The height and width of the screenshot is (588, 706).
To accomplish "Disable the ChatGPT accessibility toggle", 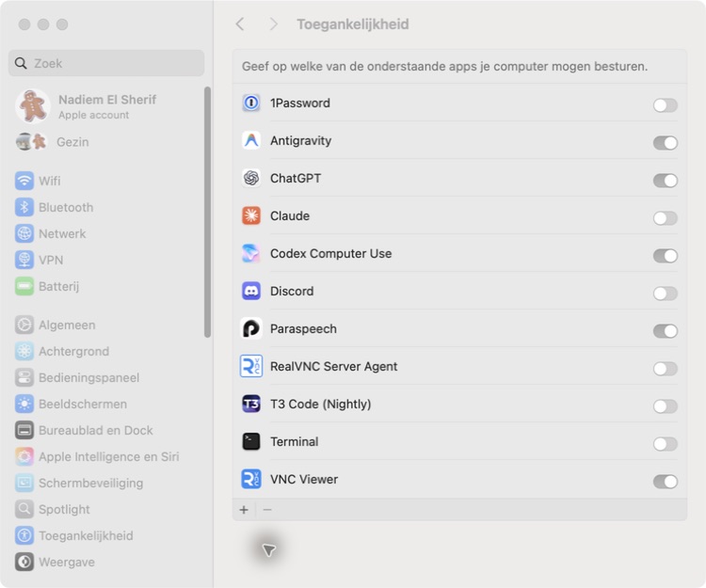I will [x=665, y=181].
